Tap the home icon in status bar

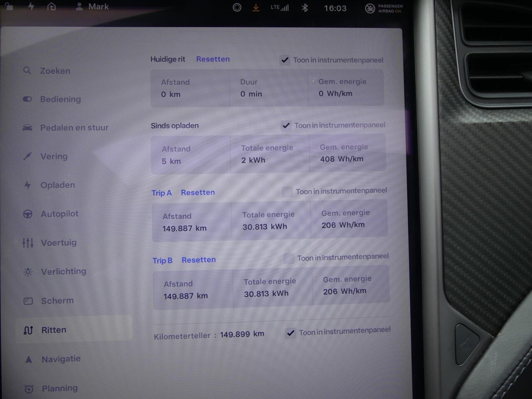pyautogui.click(x=52, y=6)
